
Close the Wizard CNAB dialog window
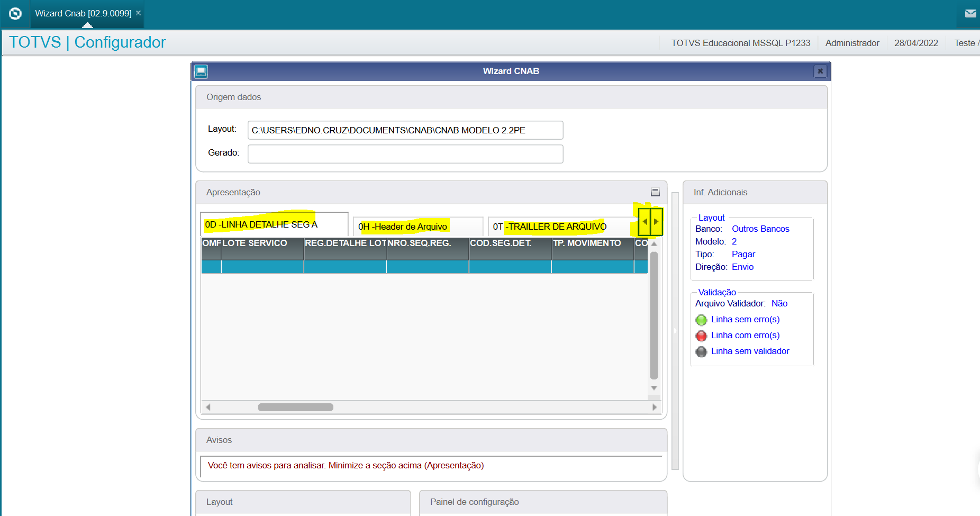[820, 71]
